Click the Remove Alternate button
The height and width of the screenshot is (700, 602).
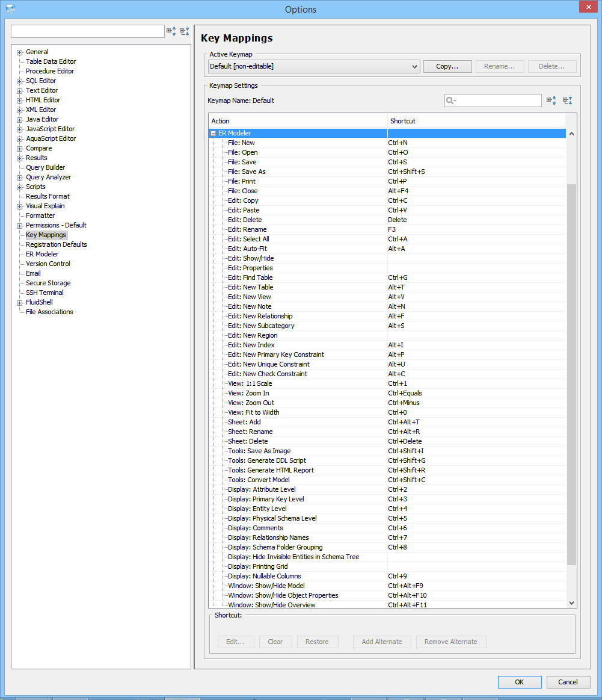451,642
